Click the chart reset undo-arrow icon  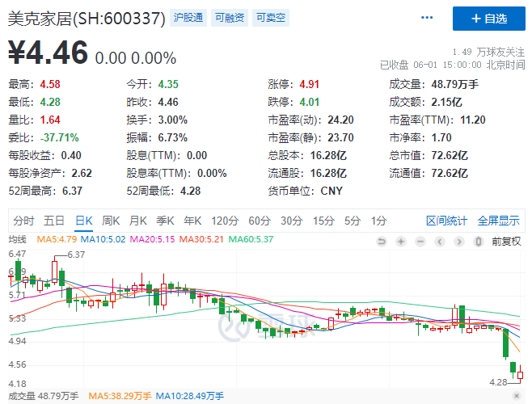click(x=382, y=242)
